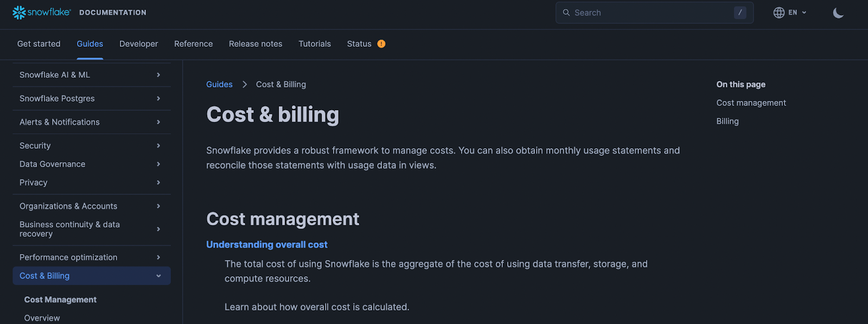This screenshot has height=324, width=868.
Task: Click the Guides breadcrumb link
Action: click(x=219, y=84)
